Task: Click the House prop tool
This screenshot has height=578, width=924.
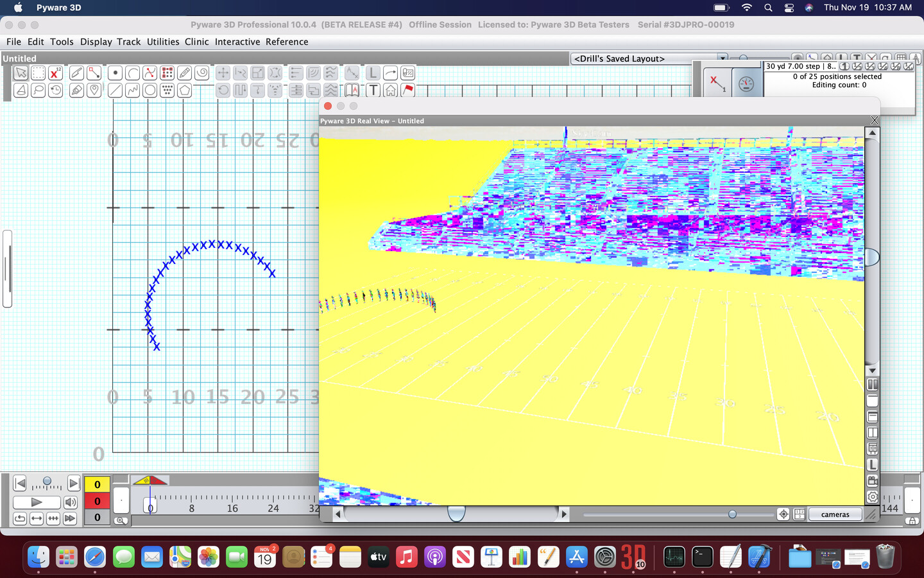Action: point(390,90)
